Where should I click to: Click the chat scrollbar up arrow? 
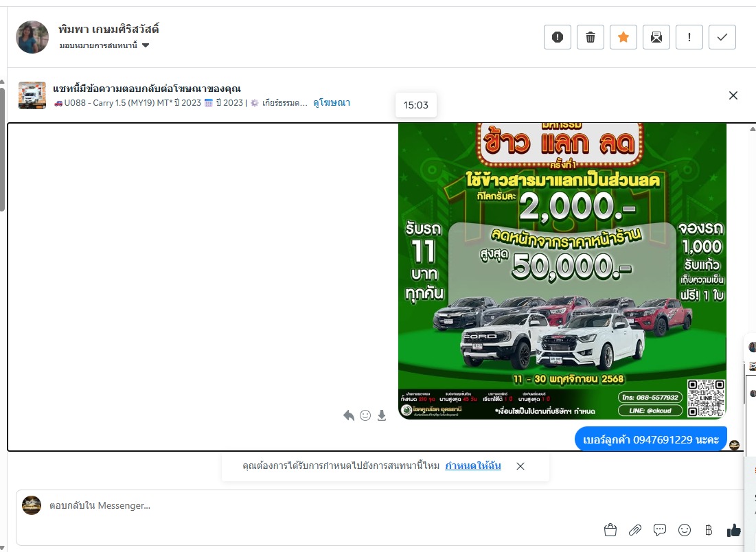[753, 128]
